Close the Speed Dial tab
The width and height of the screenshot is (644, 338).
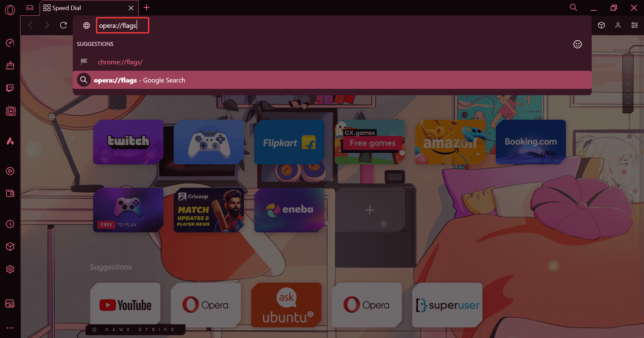coord(131,8)
